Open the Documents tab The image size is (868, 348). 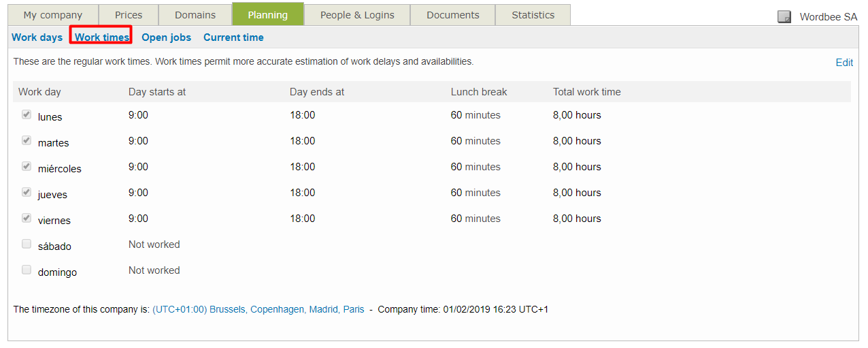tap(452, 15)
